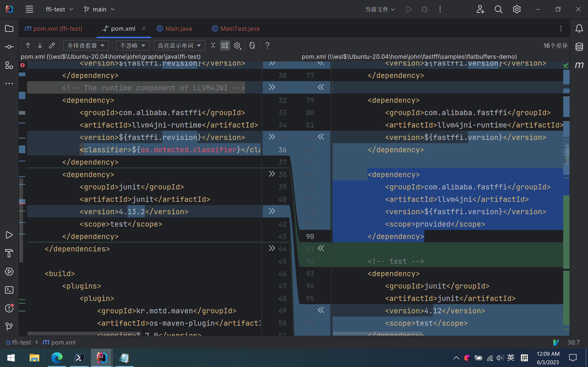Open the Terminal tool window
The image size is (588, 367).
pos(9,289)
